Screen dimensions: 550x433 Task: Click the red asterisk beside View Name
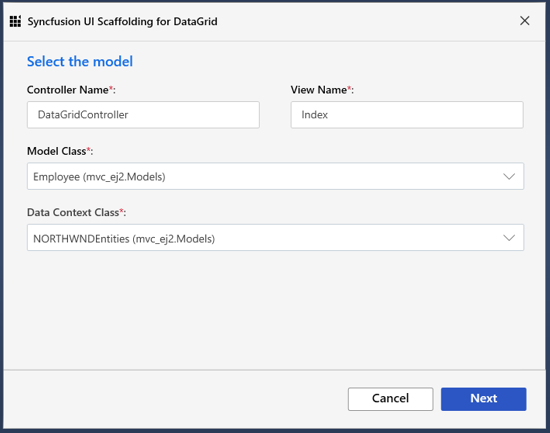(349, 88)
